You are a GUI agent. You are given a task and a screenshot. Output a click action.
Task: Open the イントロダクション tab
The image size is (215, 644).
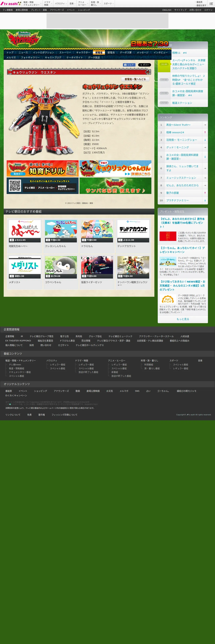click(x=44, y=52)
